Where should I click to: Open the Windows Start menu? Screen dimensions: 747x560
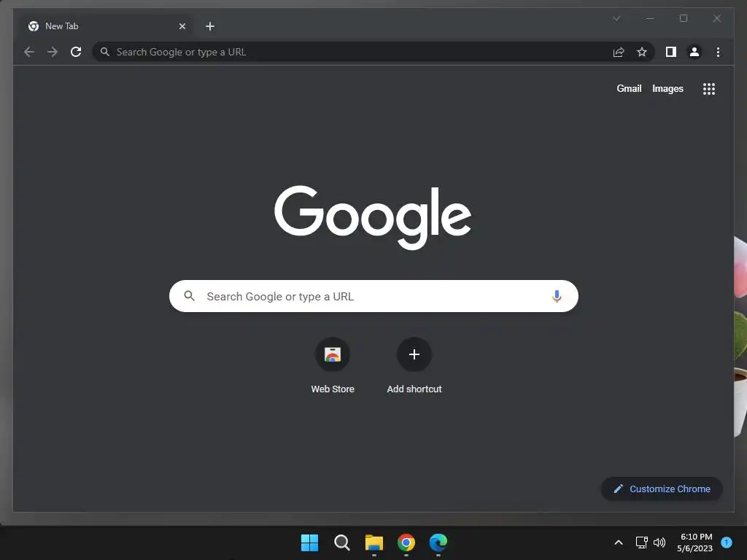click(x=309, y=542)
